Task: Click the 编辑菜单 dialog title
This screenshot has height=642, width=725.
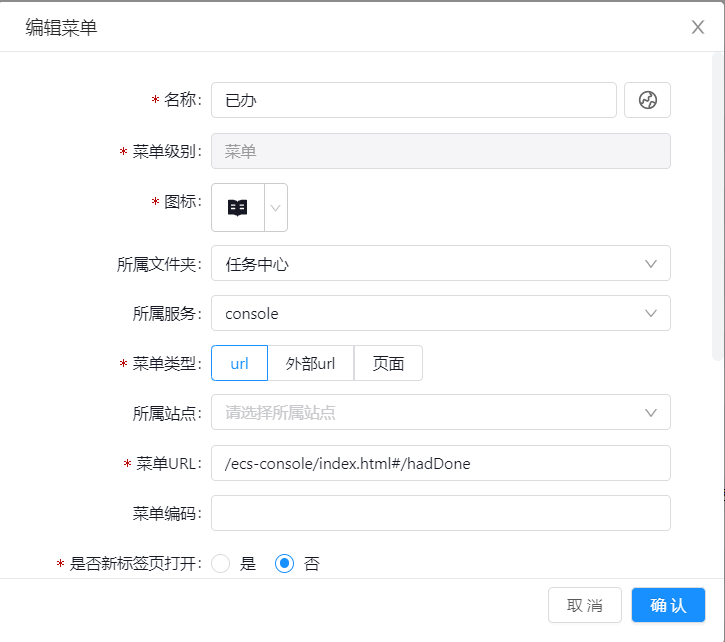Action: click(61, 27)
